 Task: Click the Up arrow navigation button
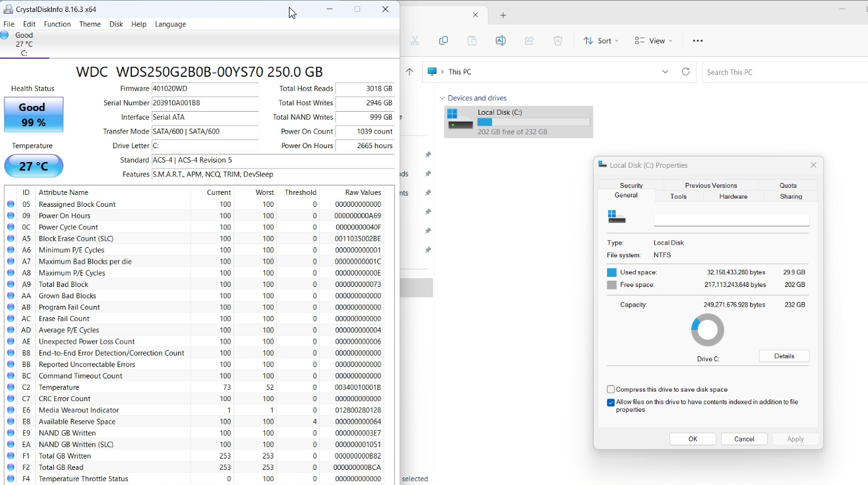coord(409,72)
